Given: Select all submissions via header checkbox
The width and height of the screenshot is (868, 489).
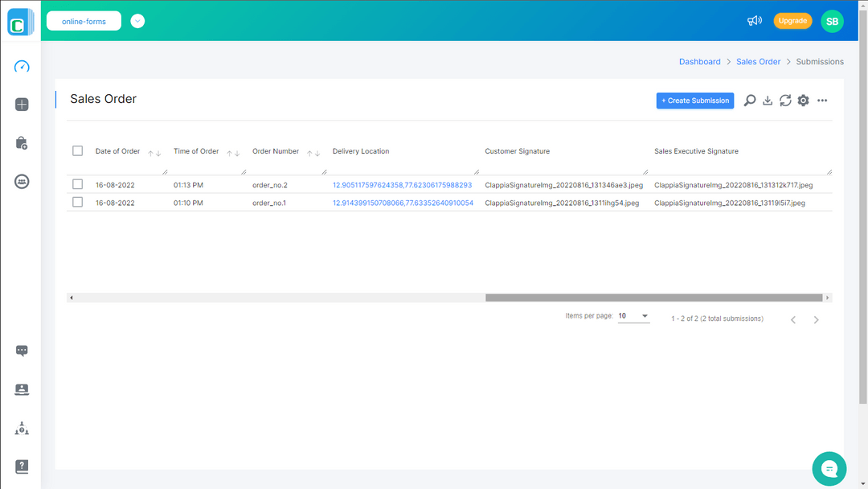Looking at the screenshot, I should point(77,150).
